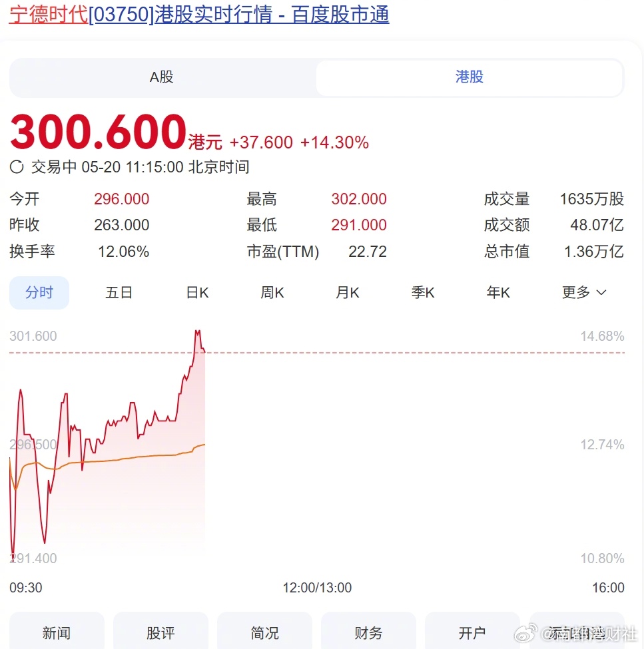
Task: Open the 财务 financials button
Action: [x=368, y=632]
